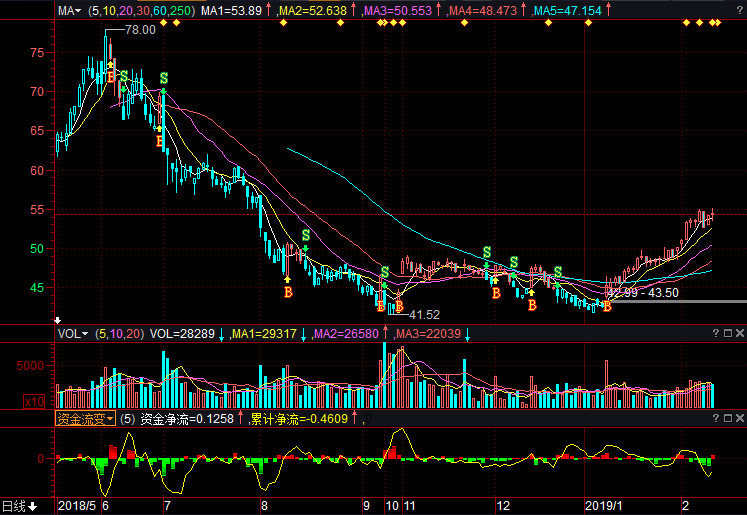Screen dimensions: 747x515
Task: Maximize the 资金流变 panel
Action: (x=727, y=419)
